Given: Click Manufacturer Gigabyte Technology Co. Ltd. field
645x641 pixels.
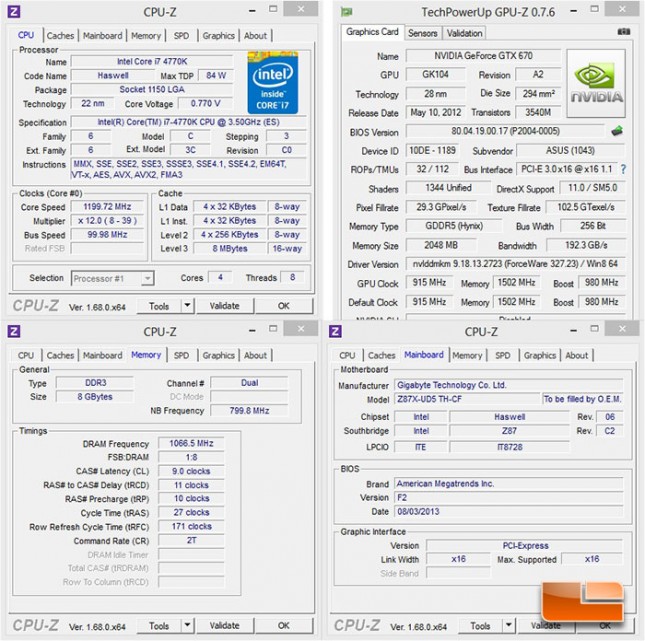Looking at the screenshot, I should click(508, 385).
